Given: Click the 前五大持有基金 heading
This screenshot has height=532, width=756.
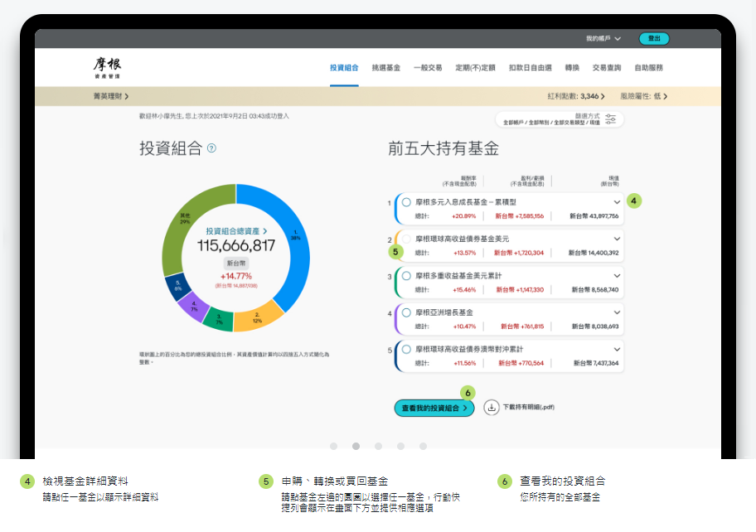Looking at the screenshot, I should pos(443,148).
